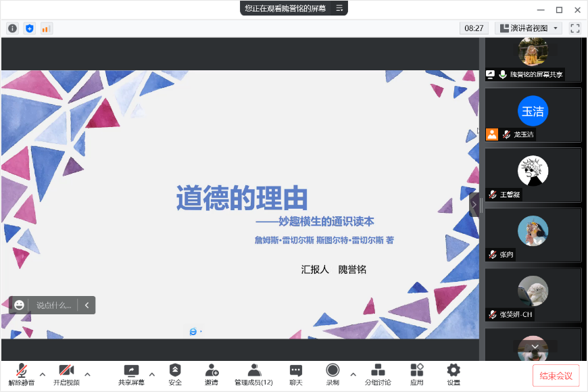Image resolution: width=588 pixels, height=392 pixels.
Task: Open audio options arrow next to 解除静音
Action: point(43,374)
